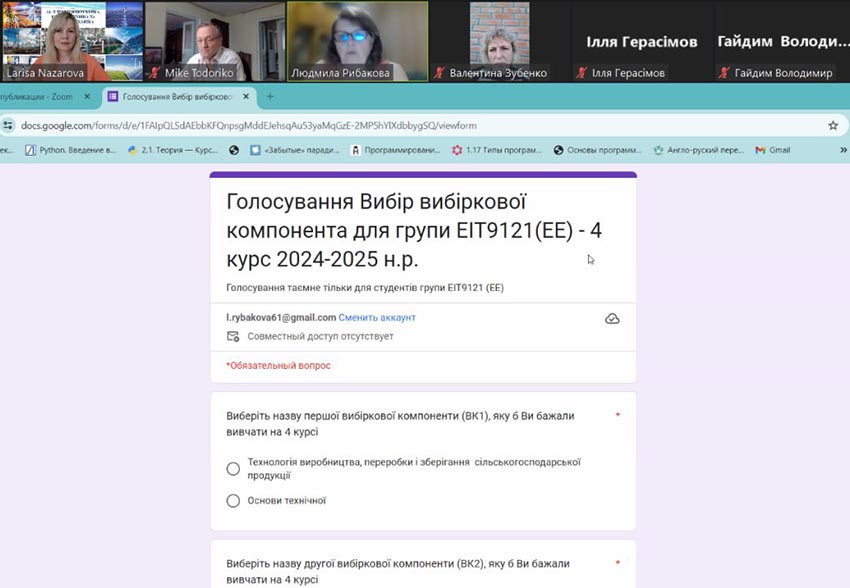The image size is (850, 588).
Task: Switch to the Zoom publications tab
Action: [40, 96]
